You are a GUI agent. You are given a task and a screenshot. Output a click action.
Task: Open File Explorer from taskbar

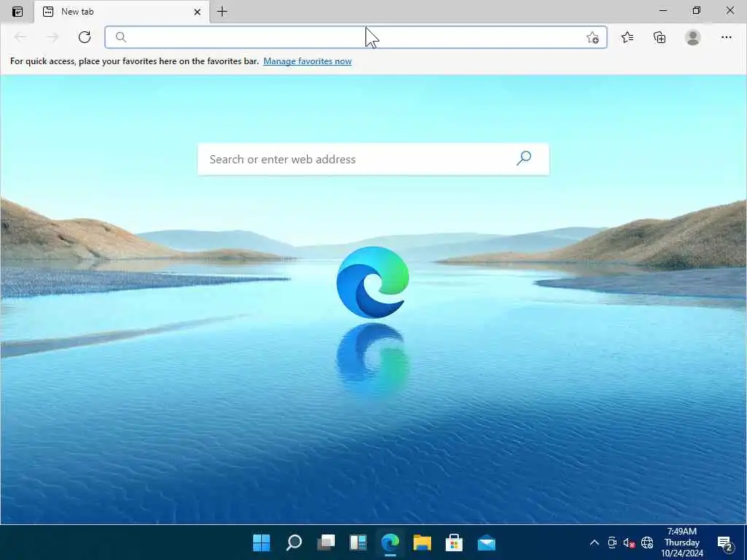[x=422, y=542]
